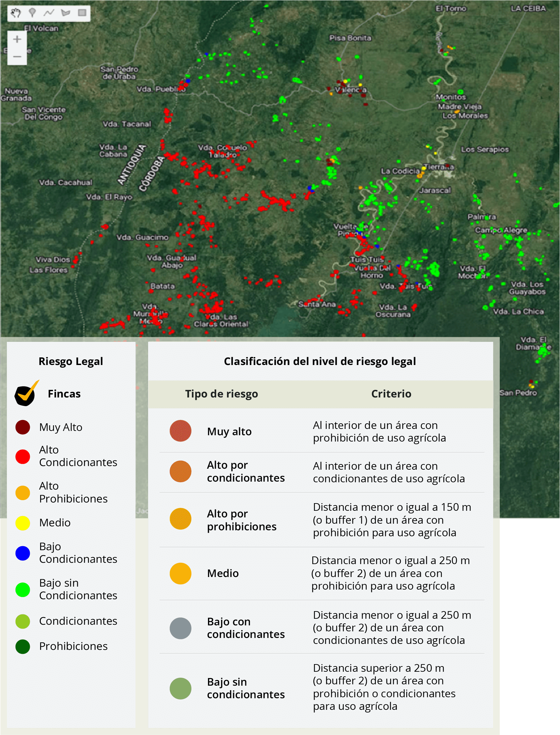Select the polygon shape drawing tool
This screenshot has width=560, height=735.
point(66,13)
